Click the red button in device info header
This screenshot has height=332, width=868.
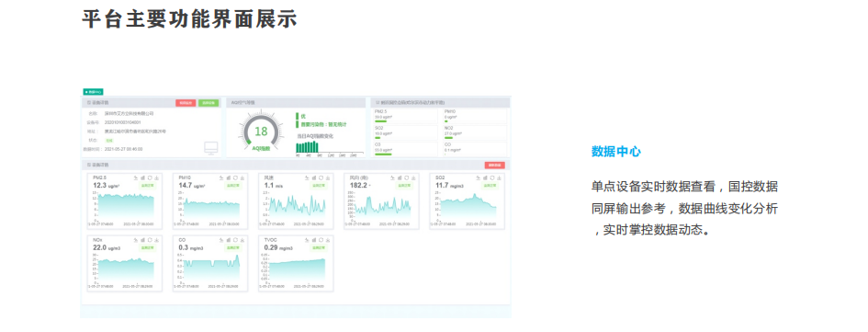[x=186, y=103]
